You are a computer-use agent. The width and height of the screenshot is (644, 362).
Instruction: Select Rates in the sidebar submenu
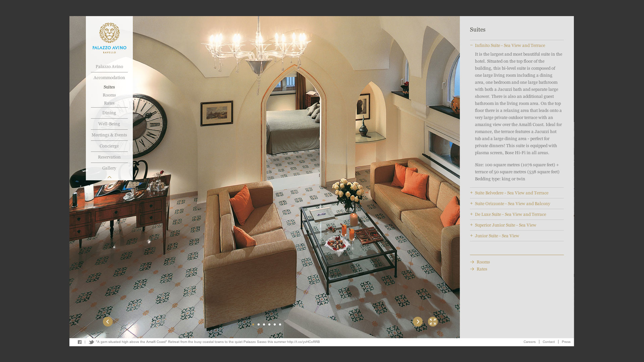click(x=109, y=103)
